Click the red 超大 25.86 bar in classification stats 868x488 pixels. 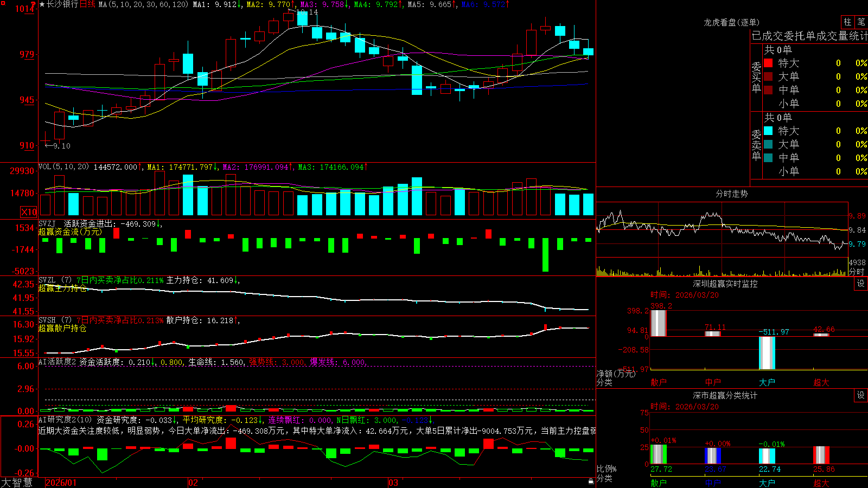(821, 455)
